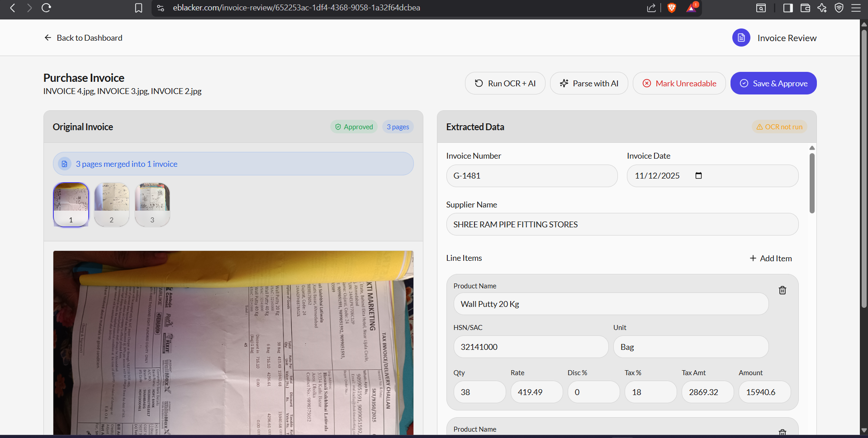Select page 3 thumbnail
Viewport: 868px width, 438px height.
[x=152, y=205]
